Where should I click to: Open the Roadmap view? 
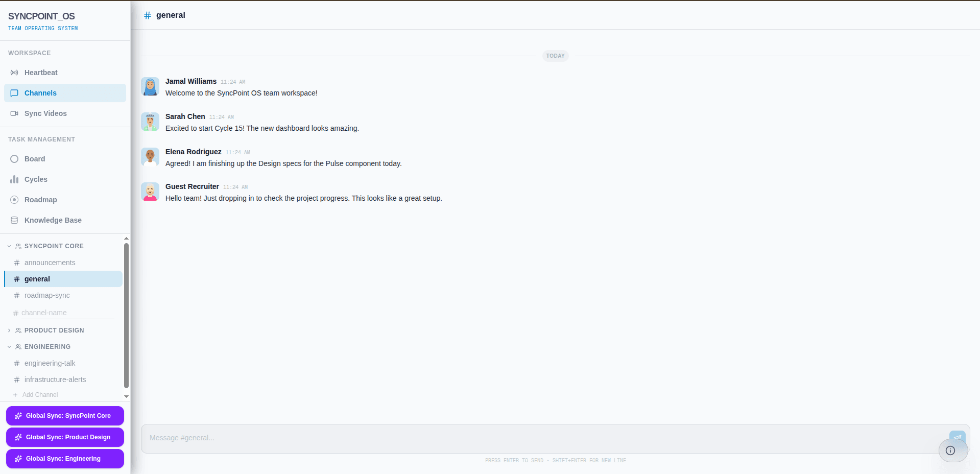pyautogui.click(x=41, y=200)
